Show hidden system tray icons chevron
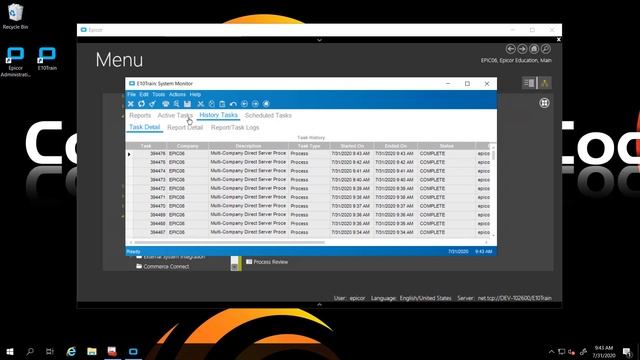This screenshot has width=640, height=360. point(551,352)
